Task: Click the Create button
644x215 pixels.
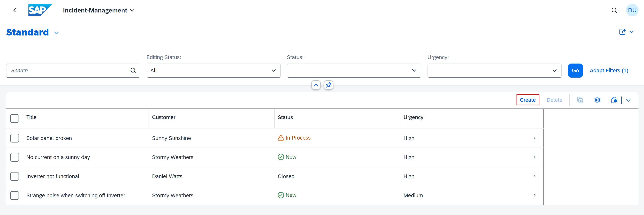Action: [527, 100]
